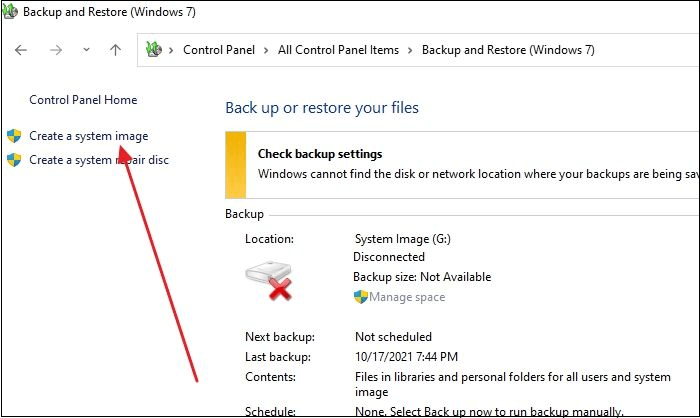700x418 pixels.
Task: Open Control Panel Home link
Action: coord(83,100)
